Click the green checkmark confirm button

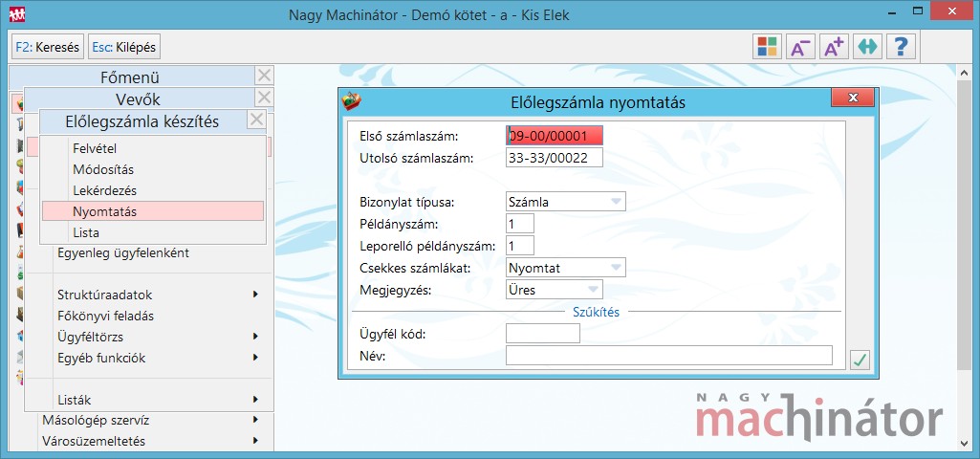coord(860,360)
